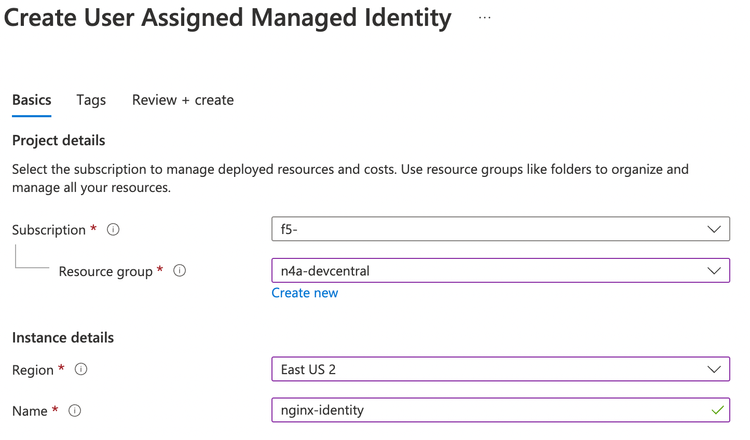
Task: Open the Tags tab
Action: pyautogui.click(x=91, y=100)
